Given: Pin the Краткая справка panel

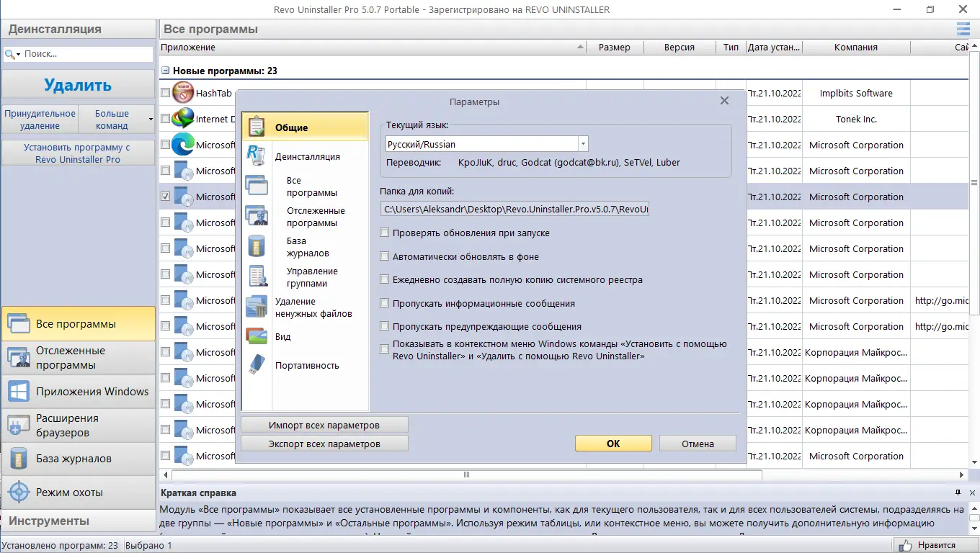Looking at the screenshot, I should point(958,493).
